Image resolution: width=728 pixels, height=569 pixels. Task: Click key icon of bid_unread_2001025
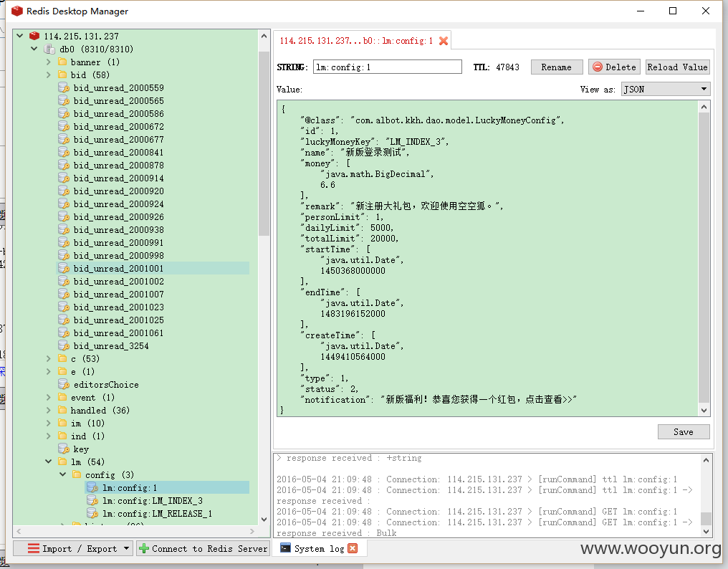point(64,320)
